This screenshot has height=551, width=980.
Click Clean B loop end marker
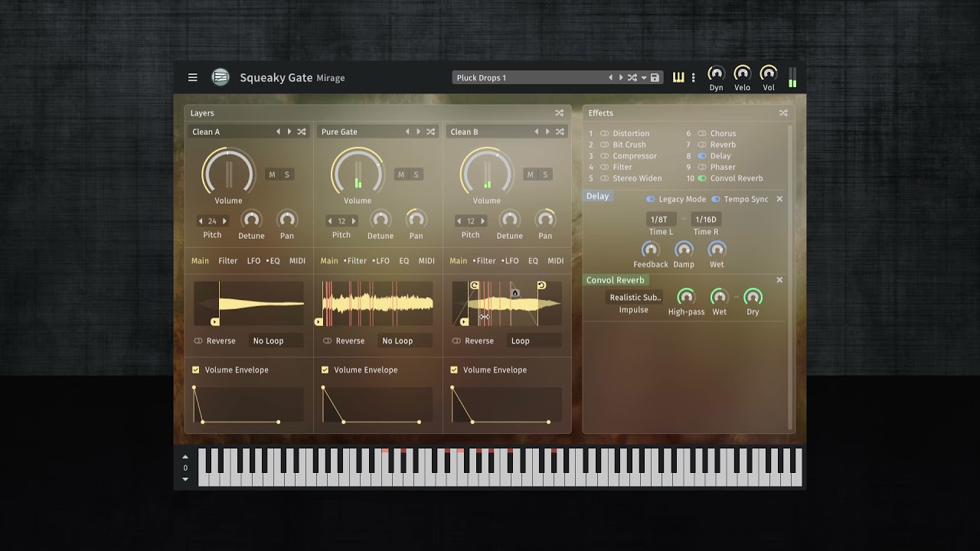point(541,285)
